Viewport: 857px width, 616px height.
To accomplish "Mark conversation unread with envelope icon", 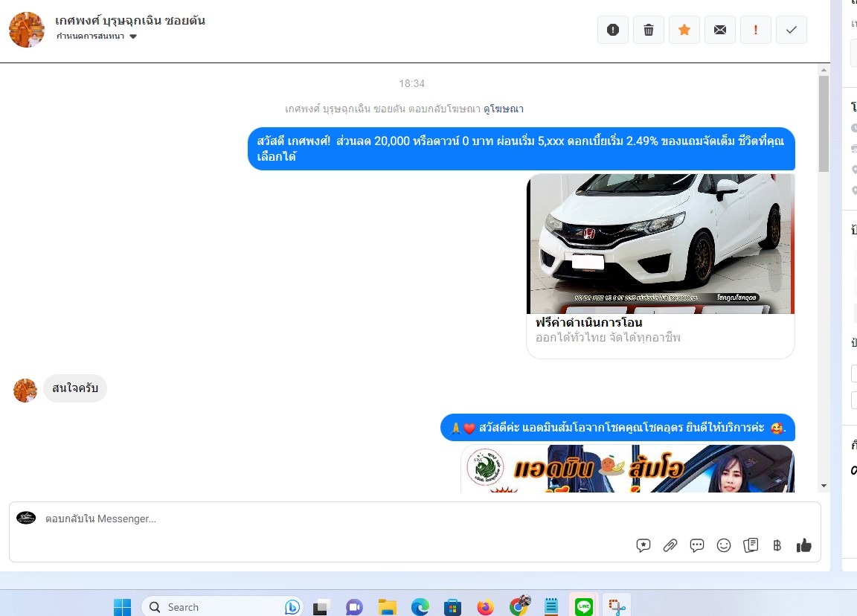I will pos(720,30).
